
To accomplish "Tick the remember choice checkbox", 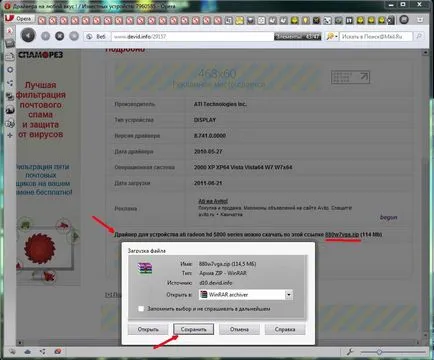I will [141, 309].
